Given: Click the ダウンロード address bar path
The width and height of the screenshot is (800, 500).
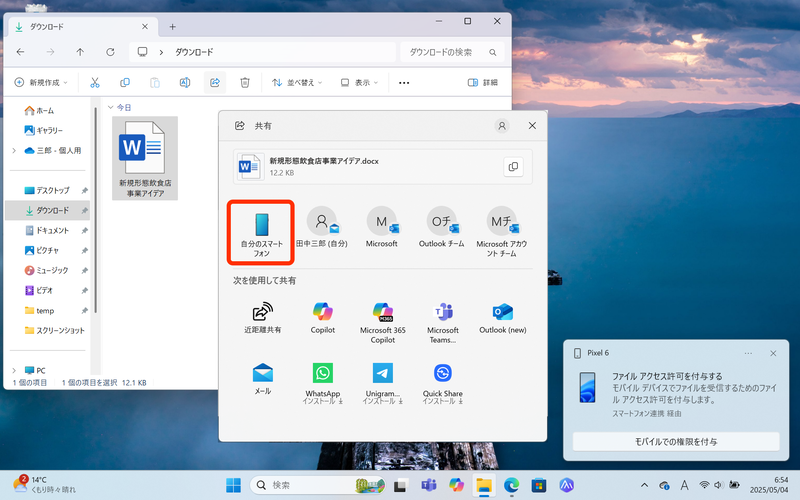Looking at the screenshot, I should pos(194,52).
